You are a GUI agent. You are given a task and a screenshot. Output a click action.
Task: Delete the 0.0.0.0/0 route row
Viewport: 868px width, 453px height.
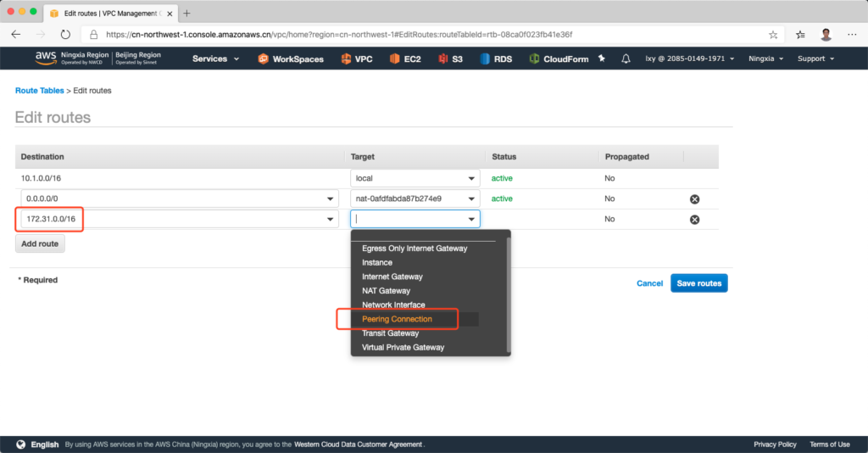pos(694,199)
